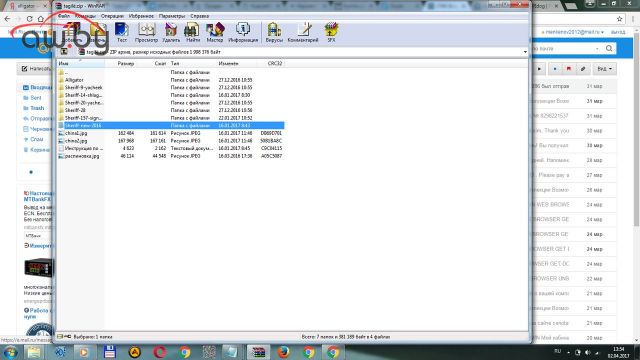Select the china1.jpg file entry

point(76,133)
